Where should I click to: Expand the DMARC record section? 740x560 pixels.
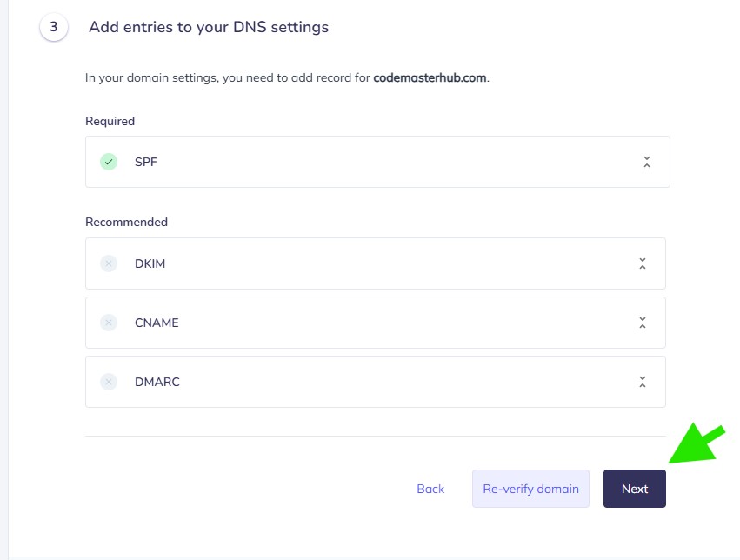coord(642,382)
